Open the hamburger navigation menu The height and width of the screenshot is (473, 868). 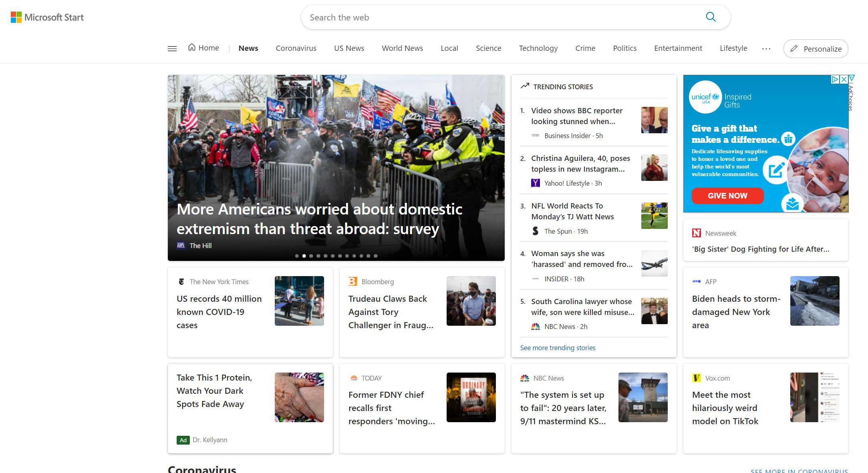tap(172, 48)
